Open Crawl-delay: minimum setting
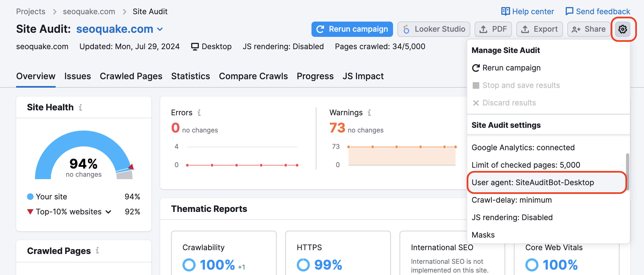The height and width of the screenshot is (275, 644). [547, 200]
